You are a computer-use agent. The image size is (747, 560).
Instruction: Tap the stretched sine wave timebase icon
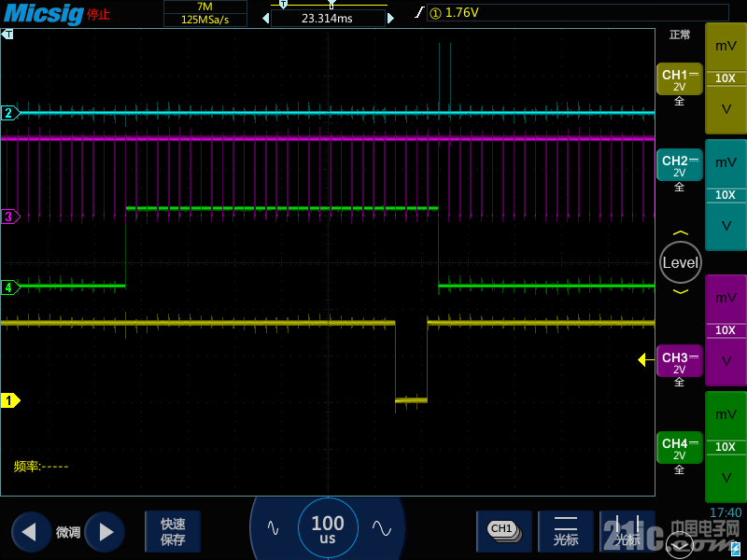(382, 528)
